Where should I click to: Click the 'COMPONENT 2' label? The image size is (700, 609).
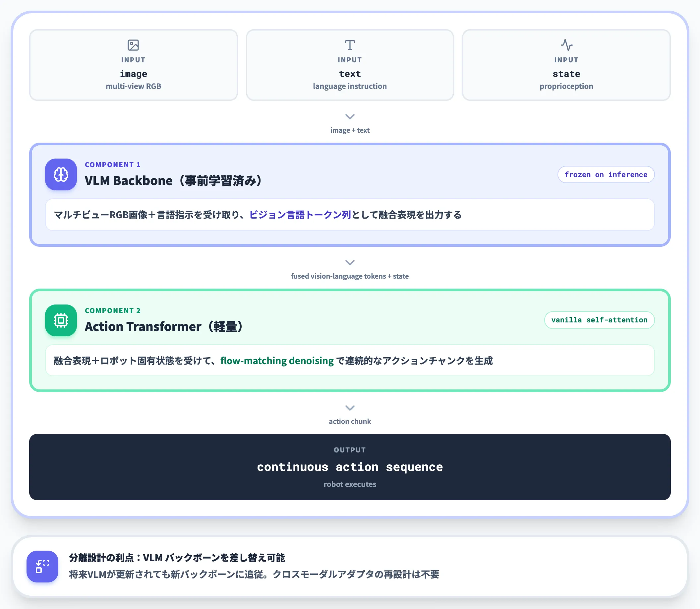tap(112, 310)
